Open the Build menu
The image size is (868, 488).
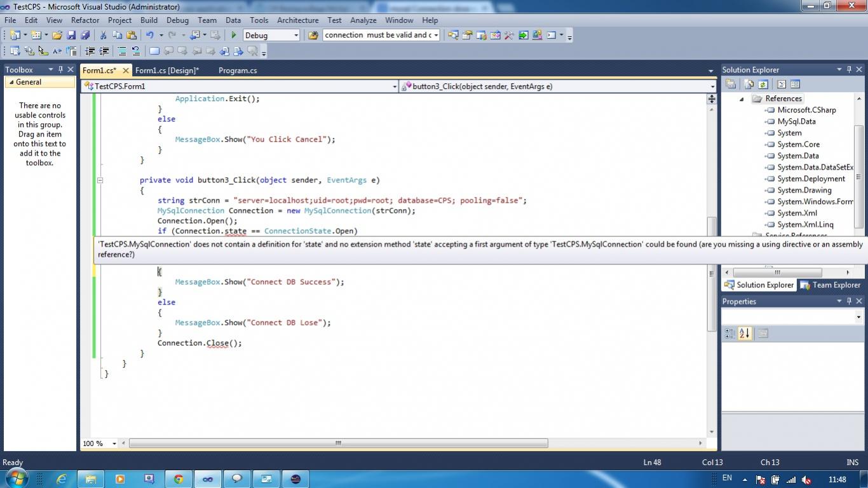tap(149, 20)
